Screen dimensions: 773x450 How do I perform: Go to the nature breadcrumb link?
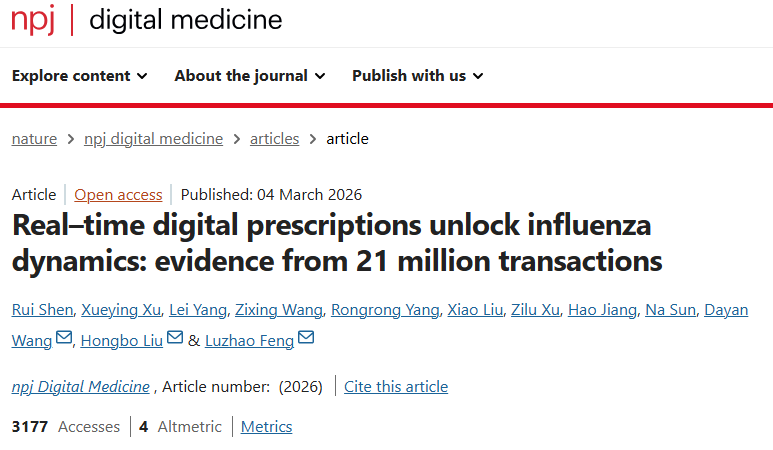pyautogui.click(x=34, y=139)
